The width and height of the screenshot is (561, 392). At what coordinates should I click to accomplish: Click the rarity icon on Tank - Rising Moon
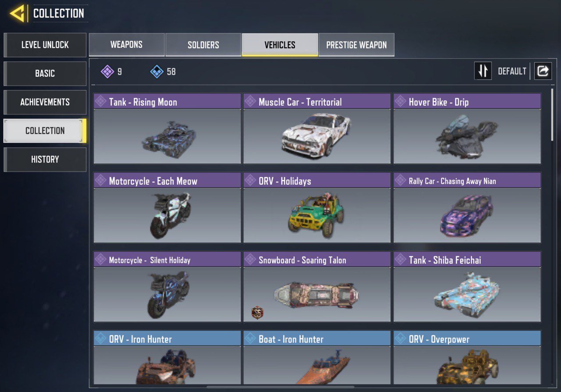click(x=101, y=102)
